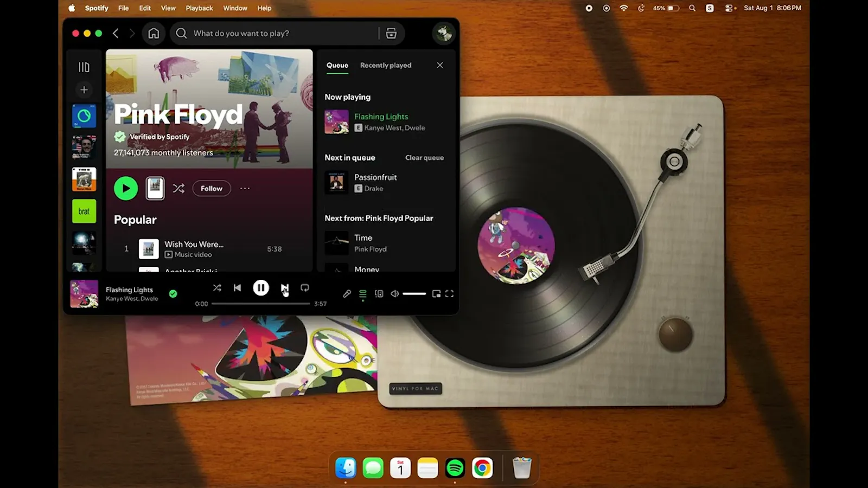Open the View menu

(168, 8)
